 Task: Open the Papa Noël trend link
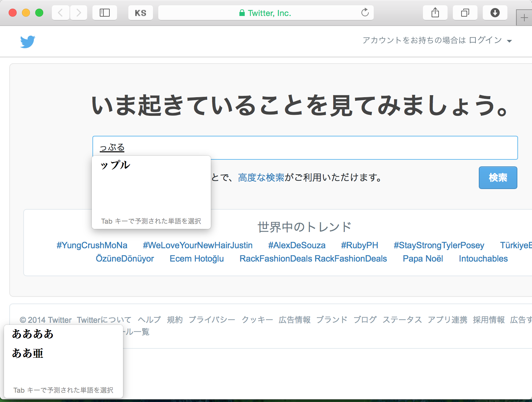[x=423, y=259]
